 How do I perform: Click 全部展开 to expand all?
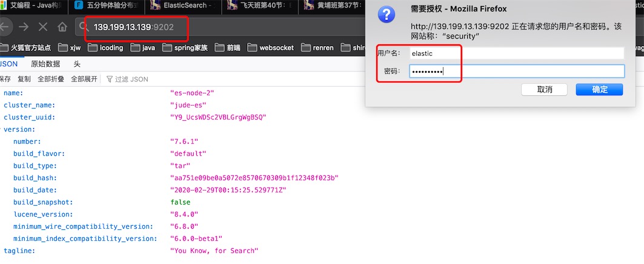pos(84,79)
